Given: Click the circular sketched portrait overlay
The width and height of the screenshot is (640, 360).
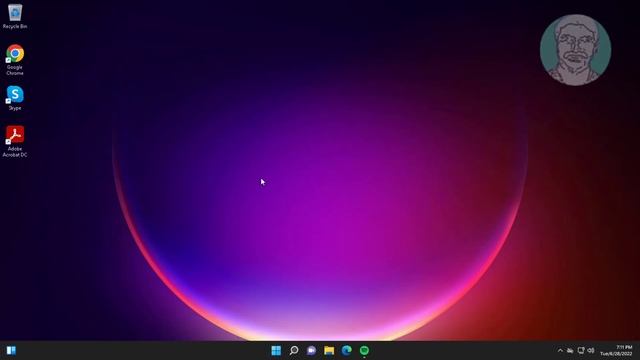Looking at the screenshot, I should click(x=576, y=50).
